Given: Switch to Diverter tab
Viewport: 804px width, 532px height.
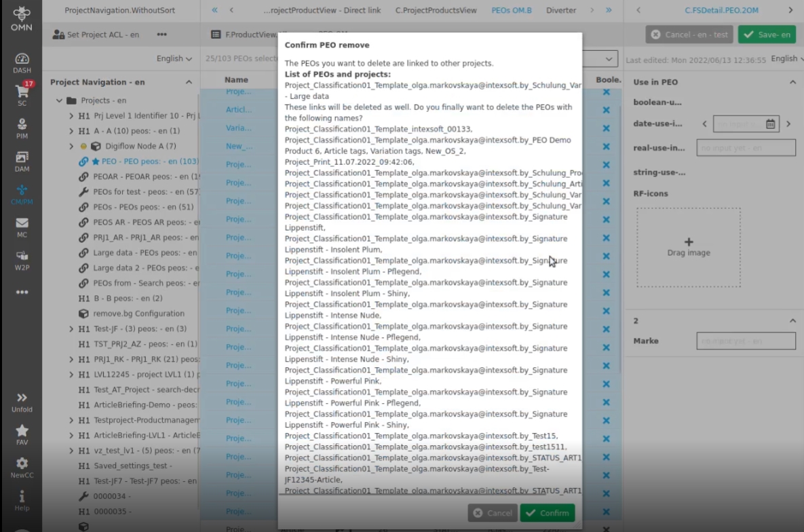Looking at the screenshot, I should (561, 9).
